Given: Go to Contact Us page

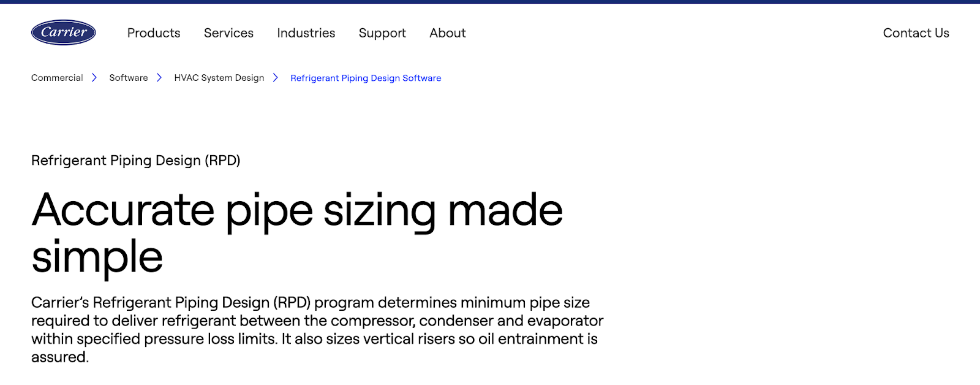Looking at the screenshot, I should coord(916,33).
